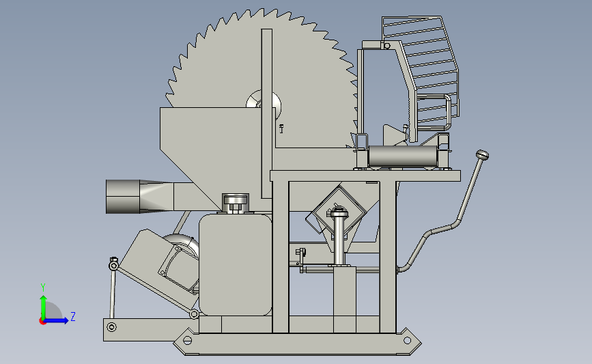Viewport: 592px width, 364px height.
Task: Click the upper pivot joint of the thin vertical link
Action: [113, 266]
